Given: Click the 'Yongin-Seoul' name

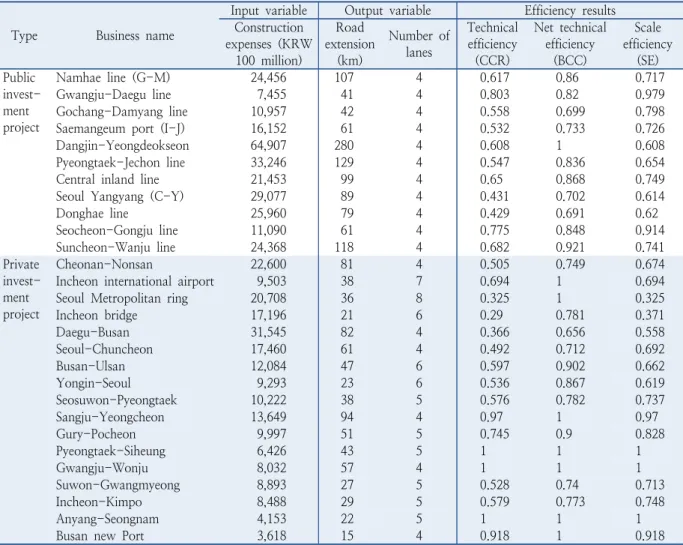Looking at the screenshot, I should point(93,383).
